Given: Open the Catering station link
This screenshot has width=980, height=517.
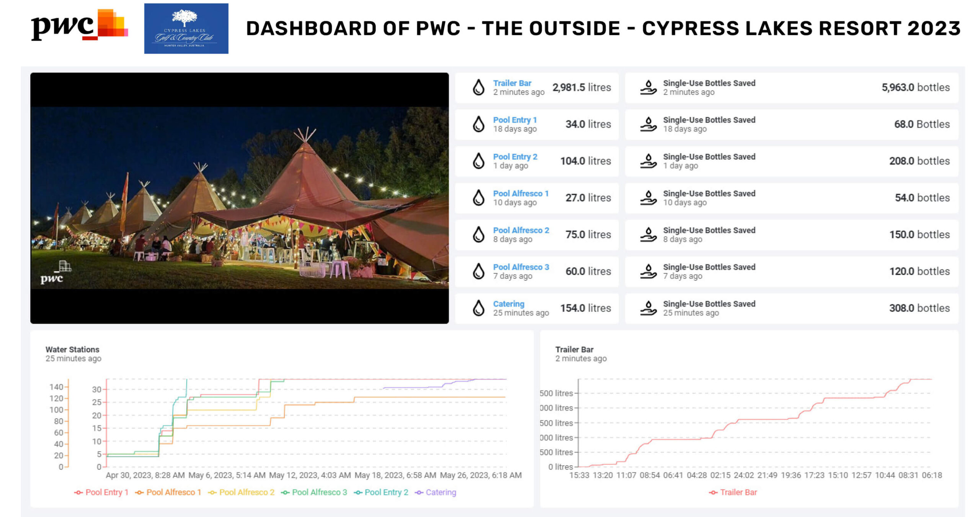Looking at the screenshot, I should pyautogui.click(x=508, y=304).
